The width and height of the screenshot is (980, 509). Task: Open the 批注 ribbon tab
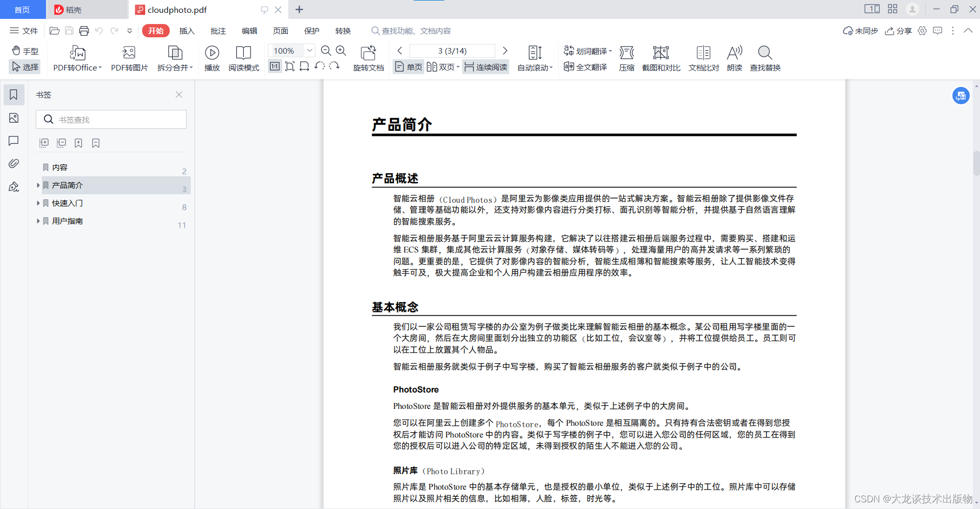[218, 31]
